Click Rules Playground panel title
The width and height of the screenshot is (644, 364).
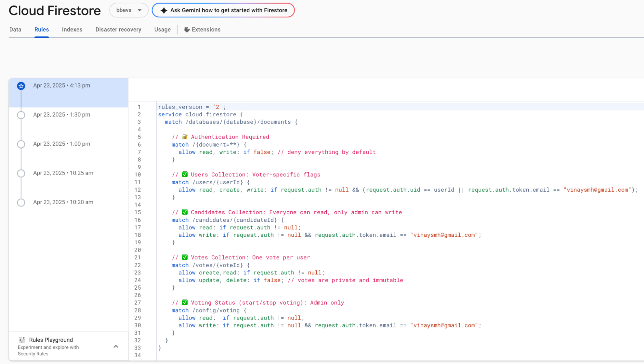pos(51,340)
